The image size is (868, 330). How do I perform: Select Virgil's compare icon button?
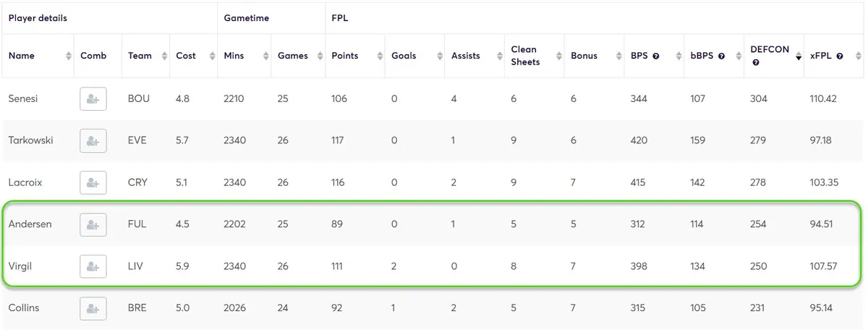[x=93, y=266]
